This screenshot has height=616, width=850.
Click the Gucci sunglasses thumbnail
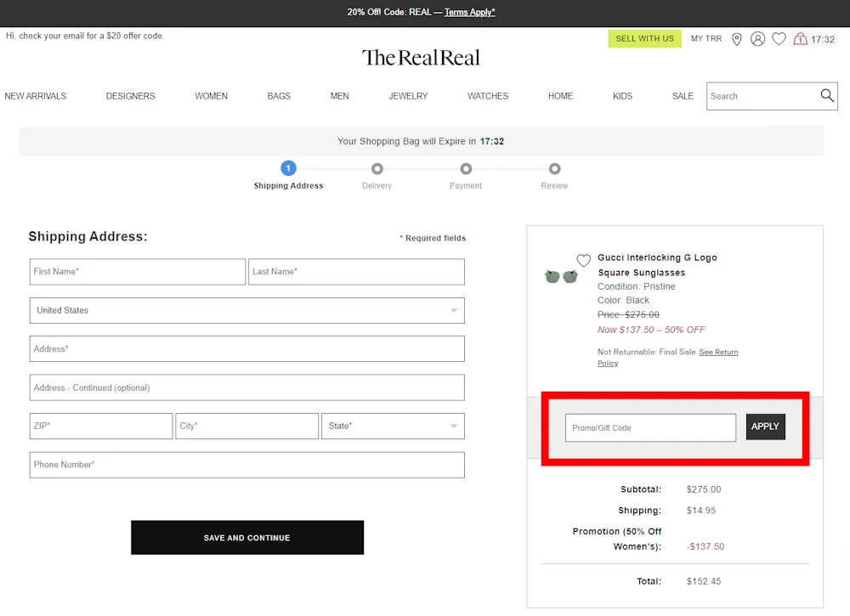coord(561,277)
